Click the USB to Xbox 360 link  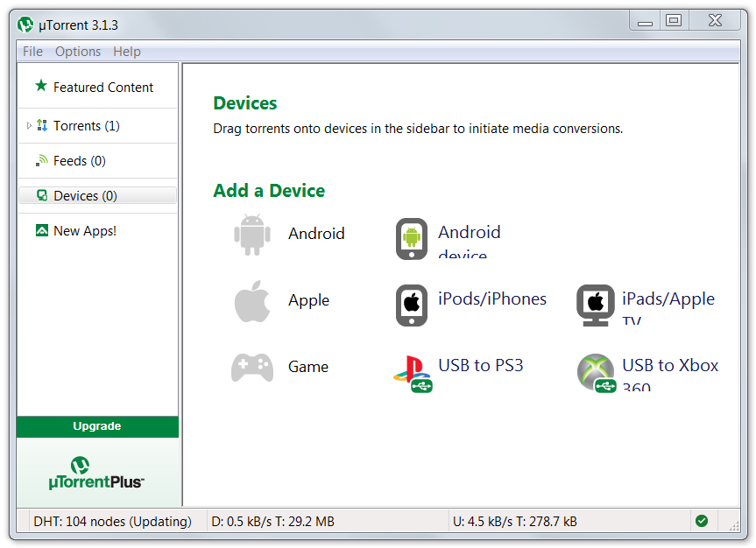pyautogui.click(x=670, y=374)
